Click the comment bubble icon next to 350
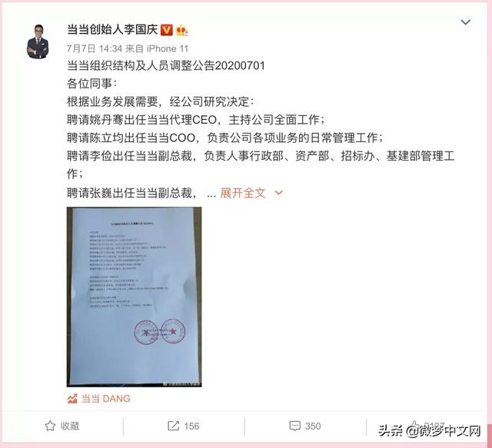This screenshot has width=492, height=448. [x=294, y=426]
